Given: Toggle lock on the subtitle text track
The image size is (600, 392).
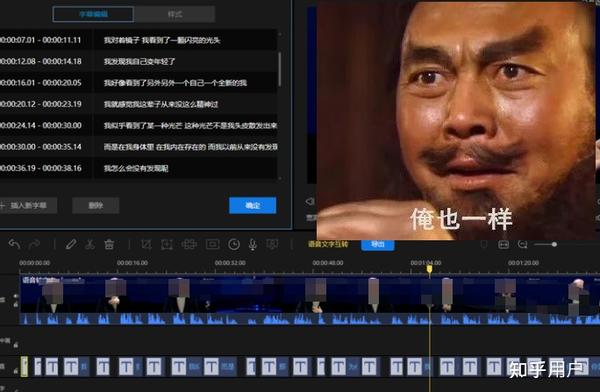Looking at the screenshot, I should [x=16, y=371].
